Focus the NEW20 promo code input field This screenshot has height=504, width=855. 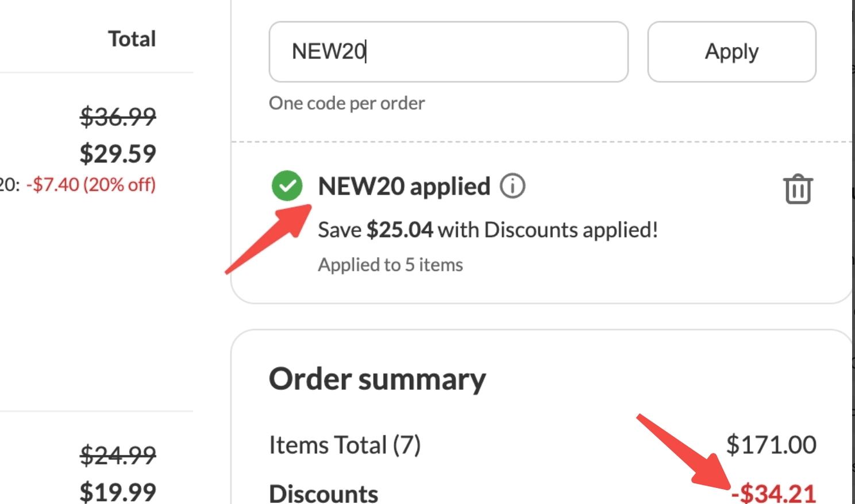coord(448,52)
